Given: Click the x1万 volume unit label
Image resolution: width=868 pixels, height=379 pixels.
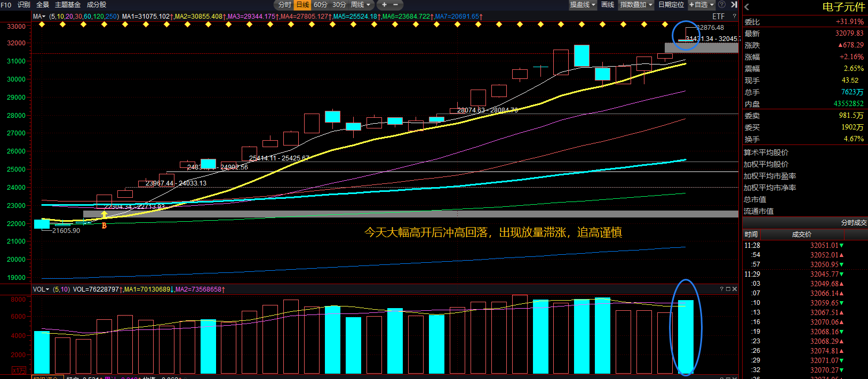Looking at the screenshot, I should pos(19,370).
